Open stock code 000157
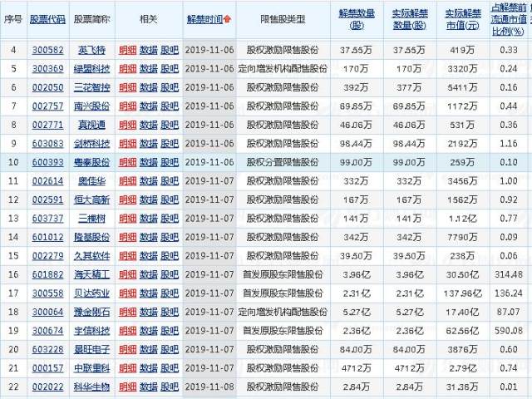 point(48,368)
